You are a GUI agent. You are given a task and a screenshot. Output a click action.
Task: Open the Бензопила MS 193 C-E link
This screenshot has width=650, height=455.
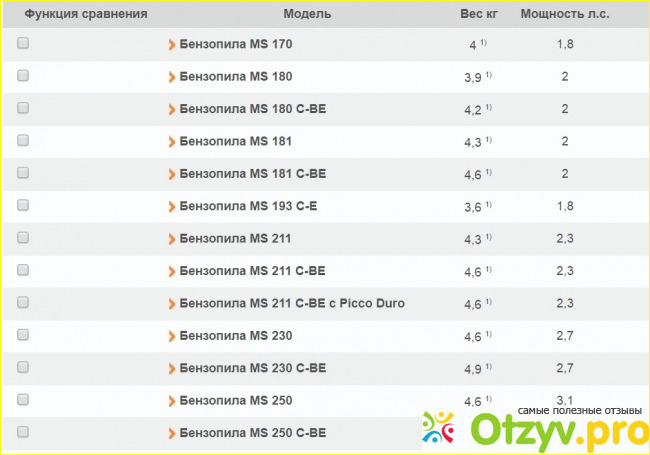pos(248,206)
